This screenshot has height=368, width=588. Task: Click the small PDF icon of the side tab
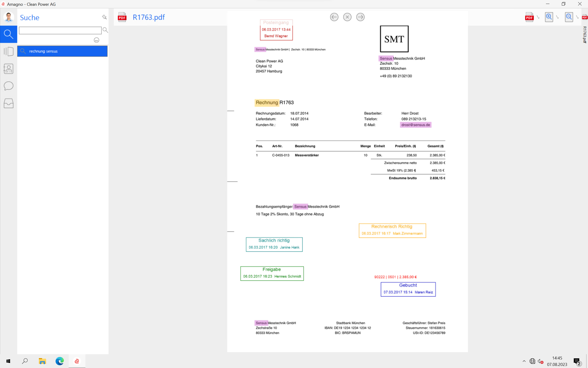point(585,17)
